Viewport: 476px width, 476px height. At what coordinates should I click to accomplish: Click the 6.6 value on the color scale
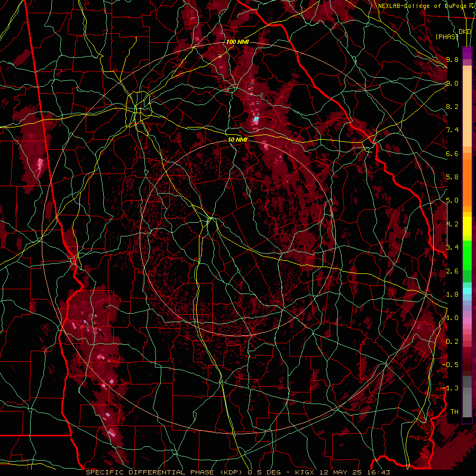[x=452, y=153]
